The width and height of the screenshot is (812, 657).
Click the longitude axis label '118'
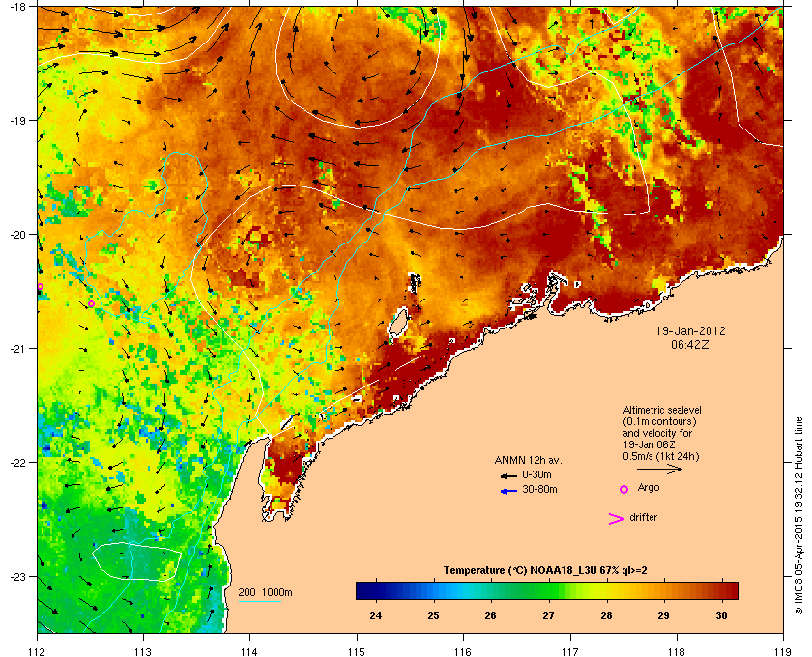click(677, 651)
